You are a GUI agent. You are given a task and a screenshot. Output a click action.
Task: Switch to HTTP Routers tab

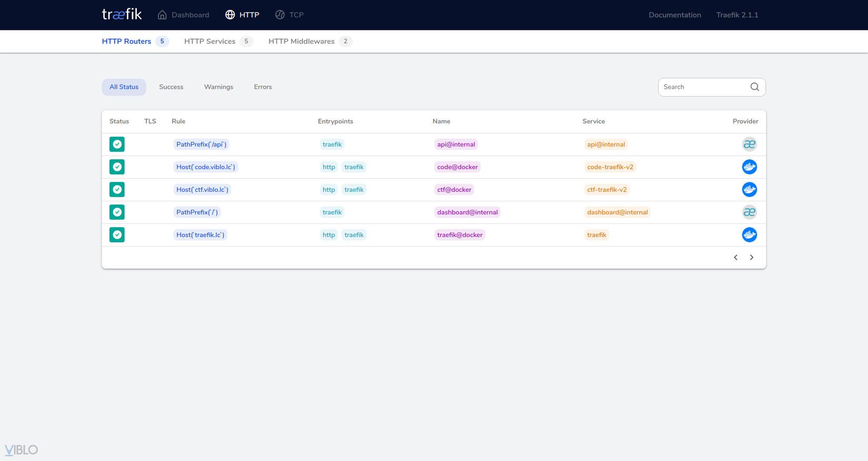(135, 42)
